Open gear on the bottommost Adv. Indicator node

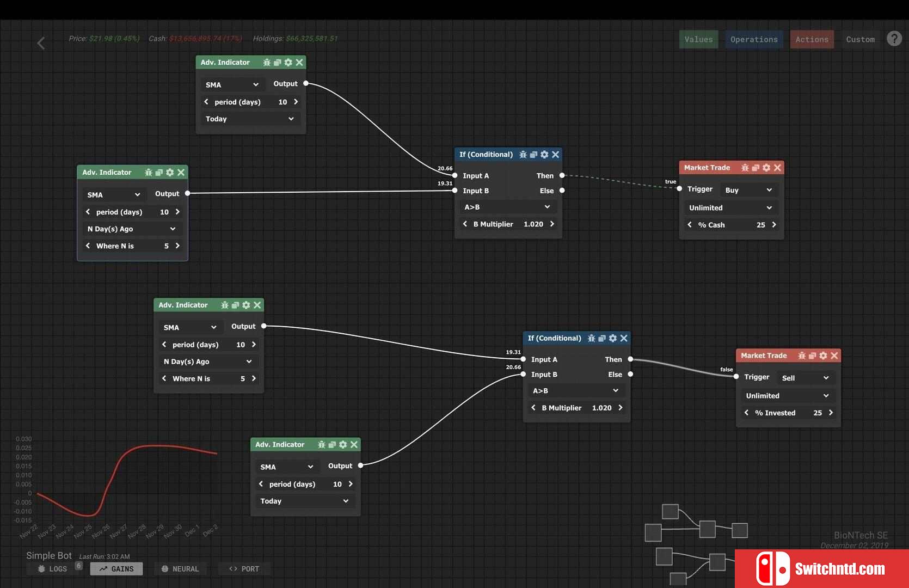[x=343, y=445]
